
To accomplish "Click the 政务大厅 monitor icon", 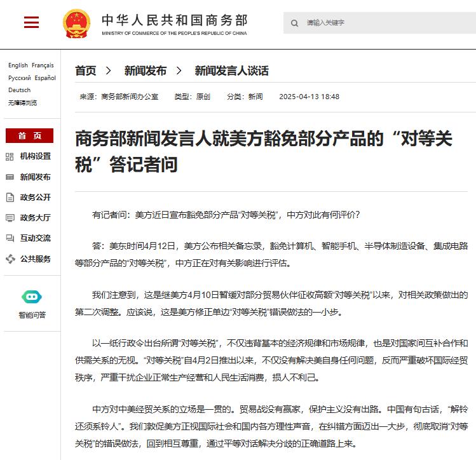I will (10, 218).
